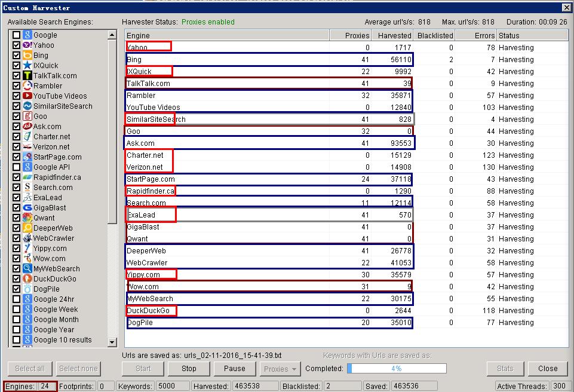The height and width of the screenshot is (392, 574).
Task: Click the StartPage.com icon
Action: point(27,157)
